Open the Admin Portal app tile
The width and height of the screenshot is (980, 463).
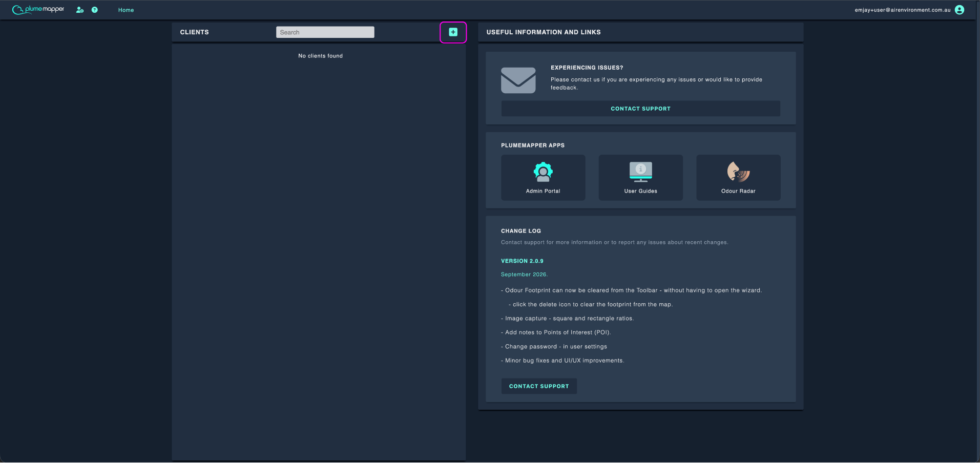click(x=543, y=178)
